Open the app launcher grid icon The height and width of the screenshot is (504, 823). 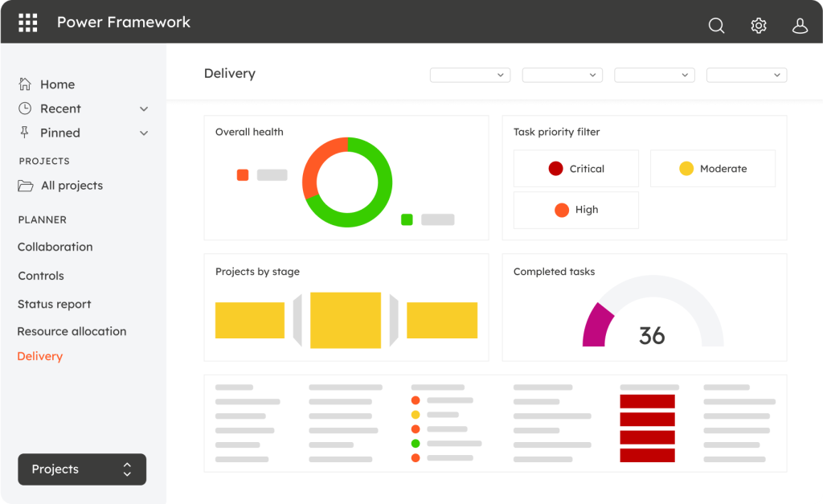point(28,23)
